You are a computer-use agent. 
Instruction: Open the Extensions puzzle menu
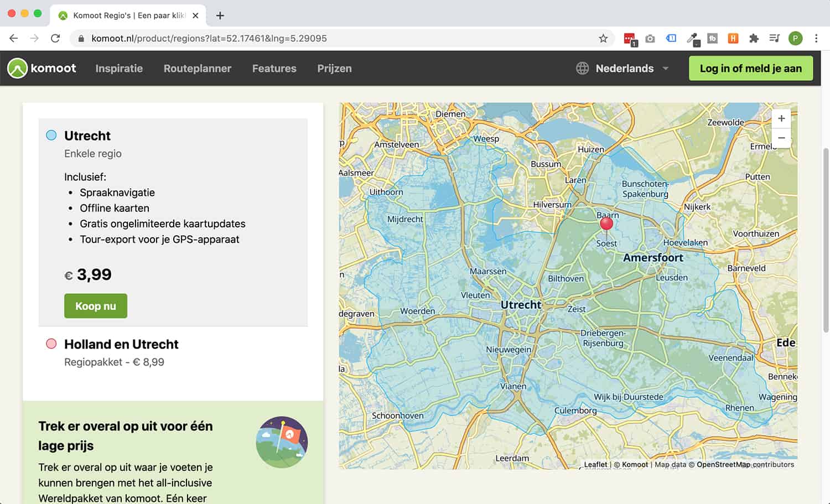coord(754,38)
